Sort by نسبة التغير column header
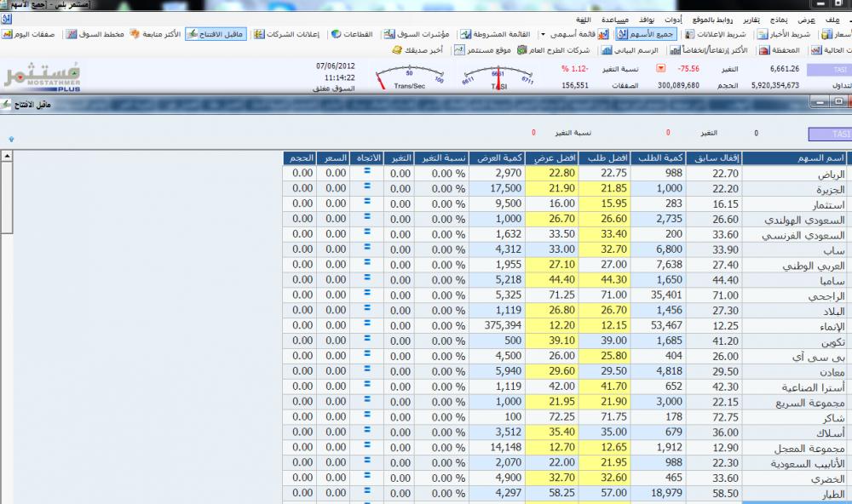This screenshot has height=504, width=852. [x=441, y=158]
